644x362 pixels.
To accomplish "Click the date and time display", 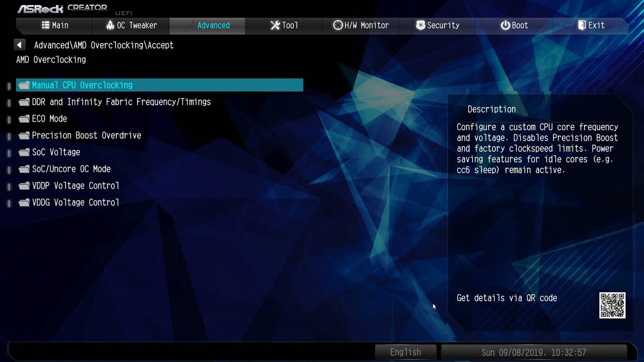I will click(534, 352).
